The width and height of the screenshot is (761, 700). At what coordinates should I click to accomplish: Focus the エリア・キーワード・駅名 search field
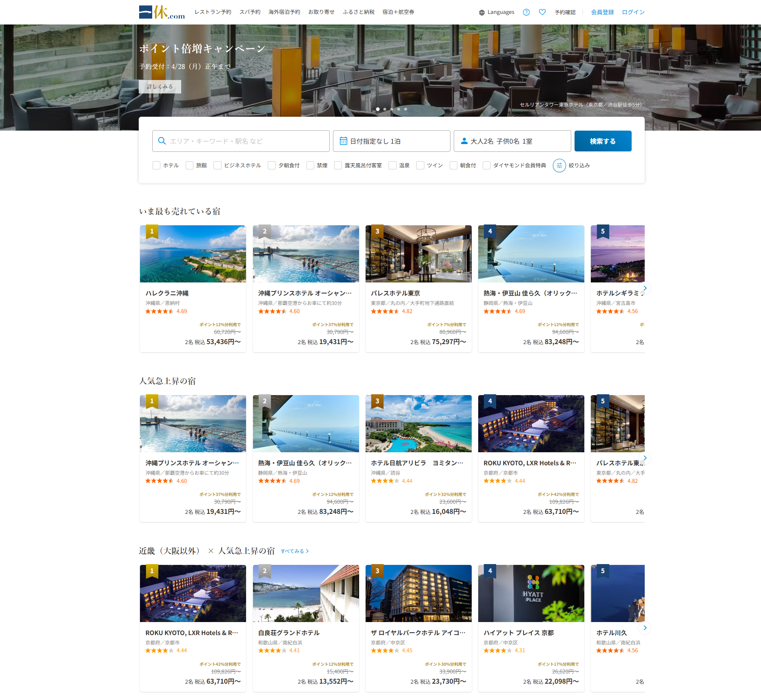point(241,141)
